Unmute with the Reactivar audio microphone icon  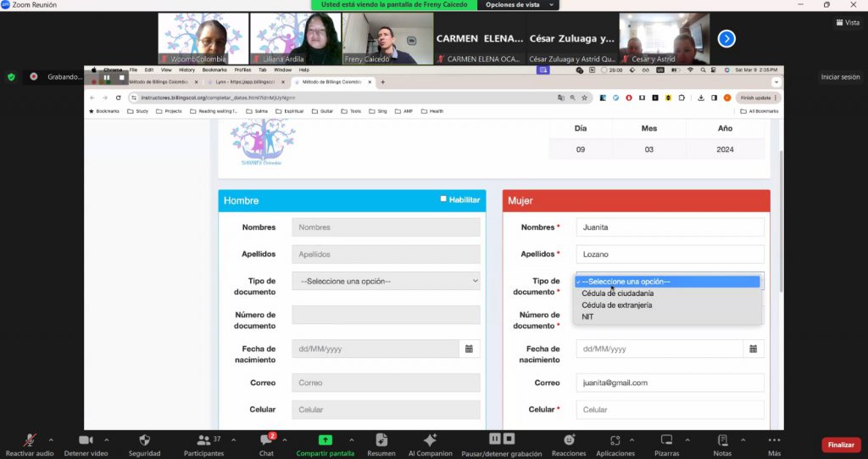(30, 440)
